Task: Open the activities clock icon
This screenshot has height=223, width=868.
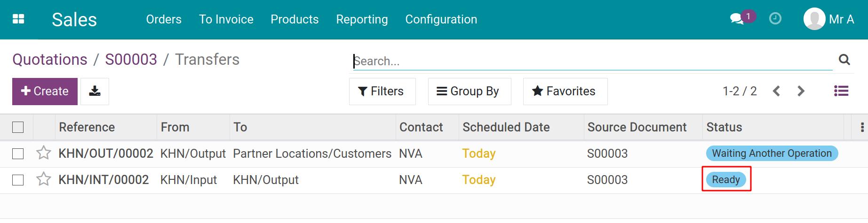Action: 775,19
